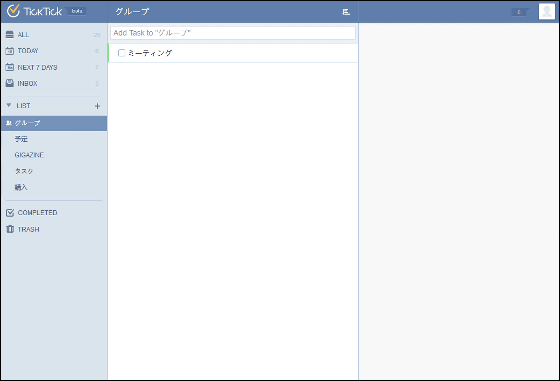Open the ミーティング task title
Screen dimensions: 560x381
click(150, 53)
